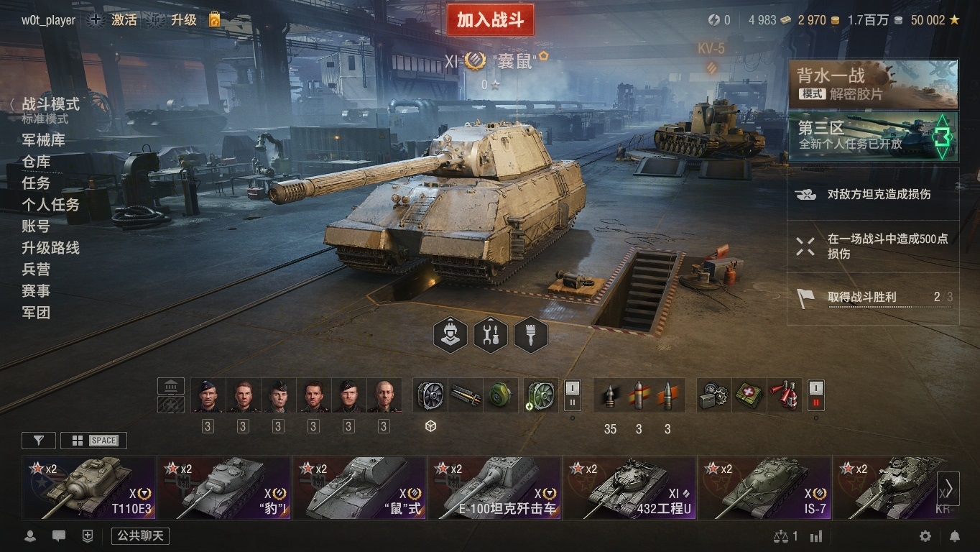The height and width of the screenshot is (552, 980).
Task: Open the crew hexagon icon below the tank
Action: 450,335
